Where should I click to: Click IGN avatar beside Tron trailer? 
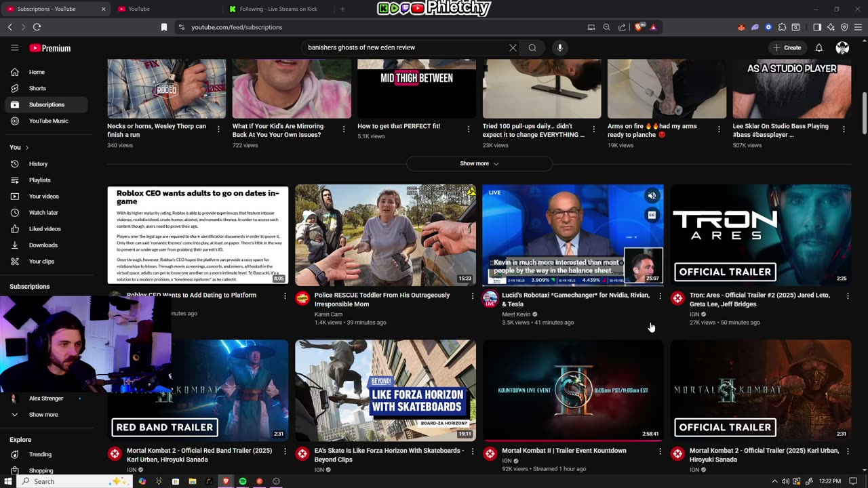677,298
